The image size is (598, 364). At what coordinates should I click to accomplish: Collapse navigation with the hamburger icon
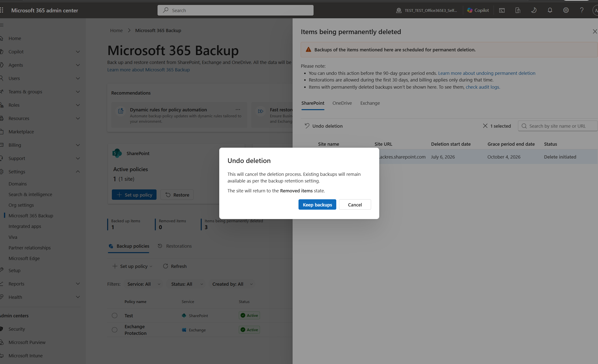tap(2, 25)
